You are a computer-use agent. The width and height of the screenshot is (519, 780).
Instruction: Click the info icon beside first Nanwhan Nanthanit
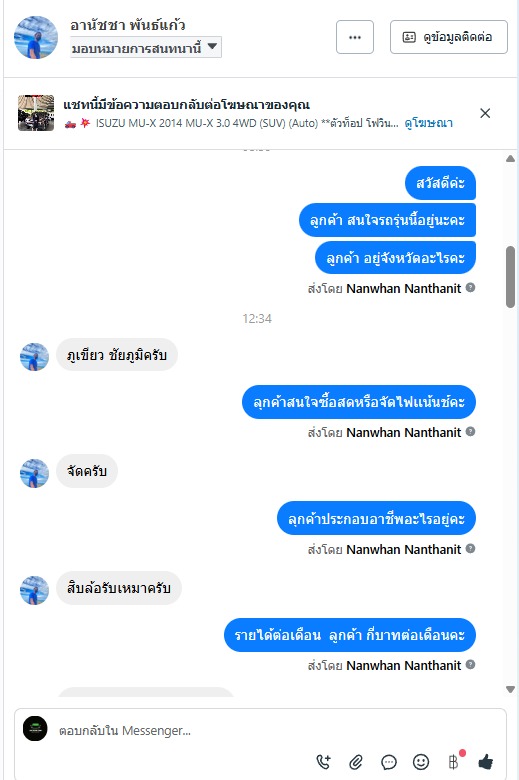(470, 288)
